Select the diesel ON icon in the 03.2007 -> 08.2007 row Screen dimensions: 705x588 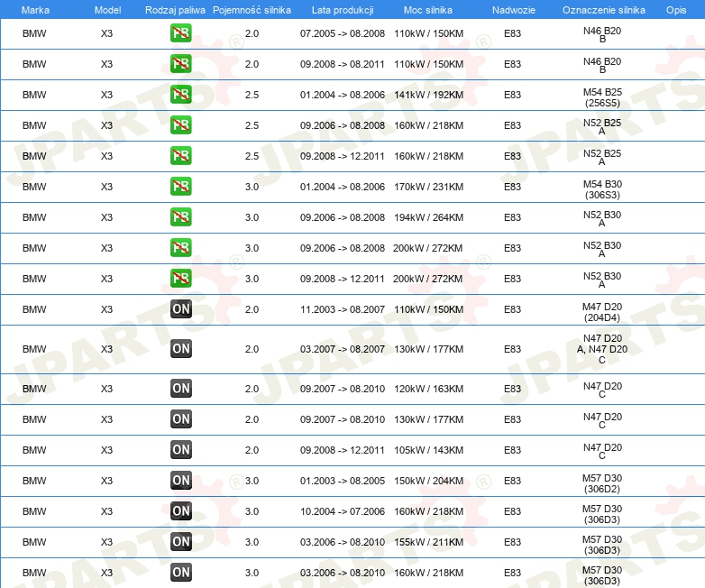coord(181,349)
